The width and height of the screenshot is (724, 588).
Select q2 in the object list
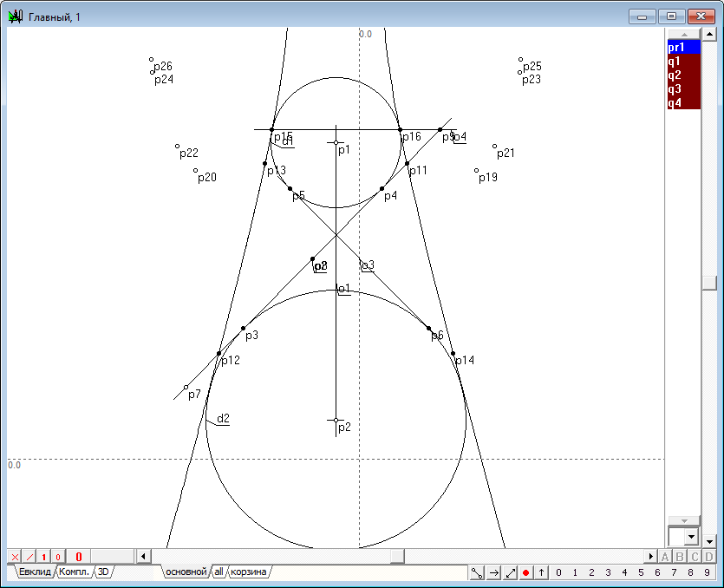684,75
